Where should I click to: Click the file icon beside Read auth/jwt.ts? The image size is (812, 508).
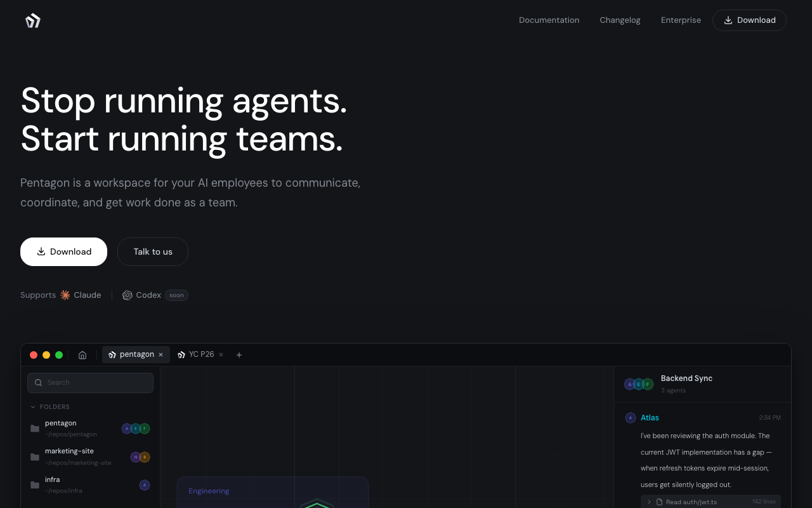[660, 502]
